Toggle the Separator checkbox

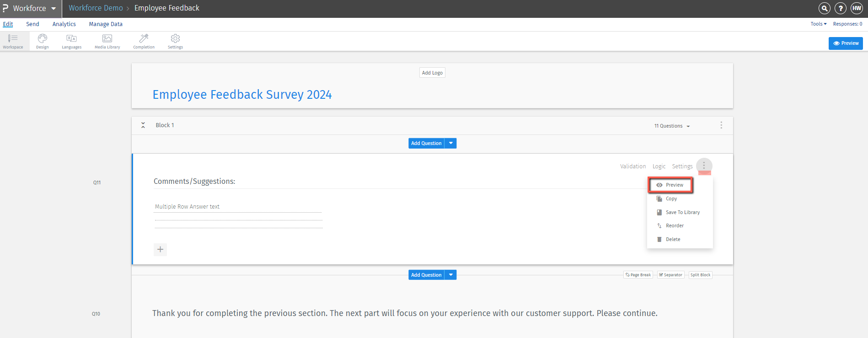[x=671, y=275]
